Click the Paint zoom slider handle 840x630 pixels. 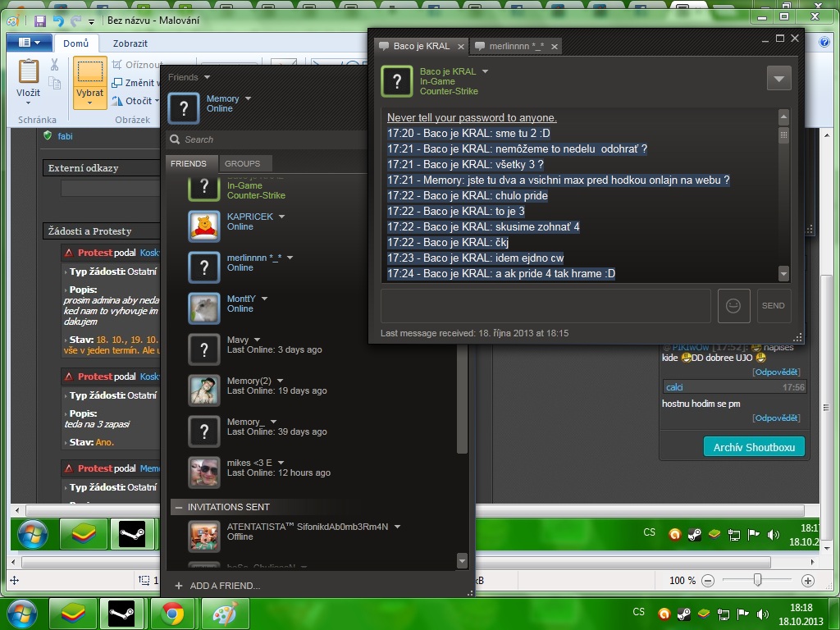tap(757, 580)
